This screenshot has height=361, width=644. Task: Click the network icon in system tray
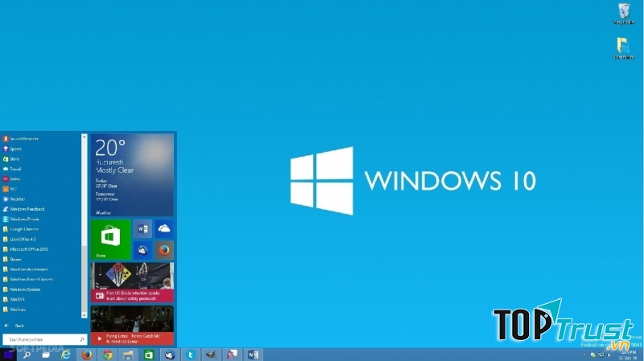tap(601, 355)
